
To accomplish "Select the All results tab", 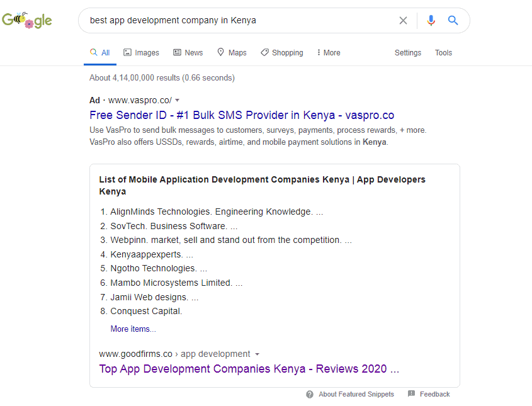I will pos(99,53).
